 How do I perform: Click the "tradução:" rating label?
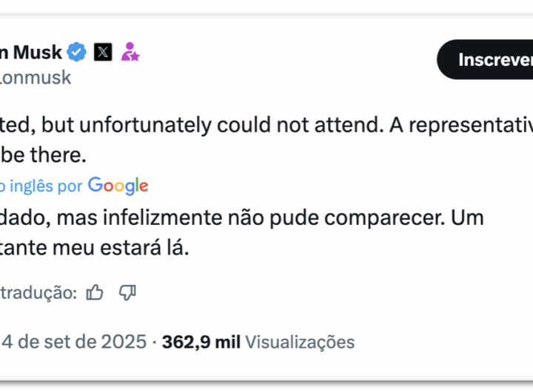pos(38,293)
